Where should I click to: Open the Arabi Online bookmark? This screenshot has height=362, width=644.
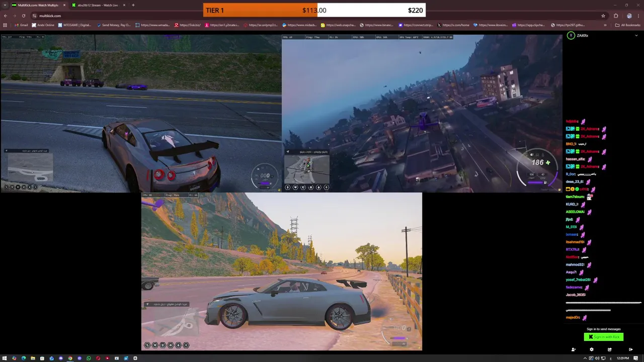tap(43, 25)
